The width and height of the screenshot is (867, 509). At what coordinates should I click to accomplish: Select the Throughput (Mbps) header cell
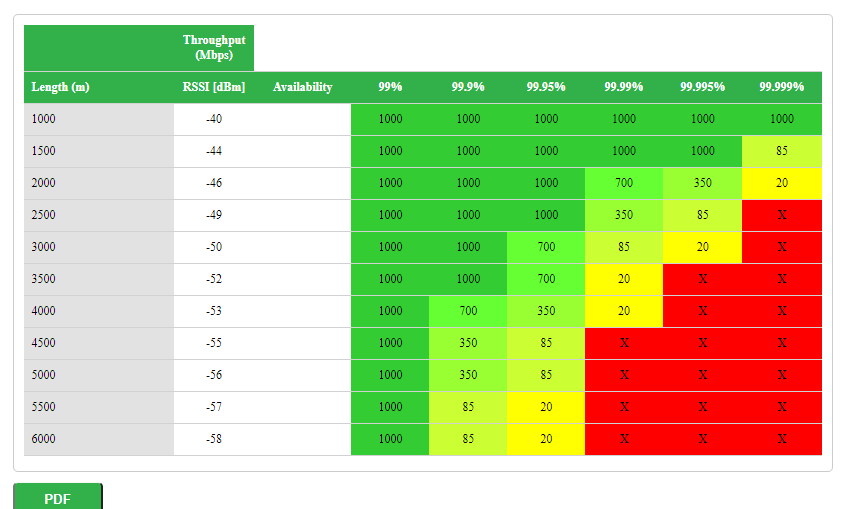point(214,47)
